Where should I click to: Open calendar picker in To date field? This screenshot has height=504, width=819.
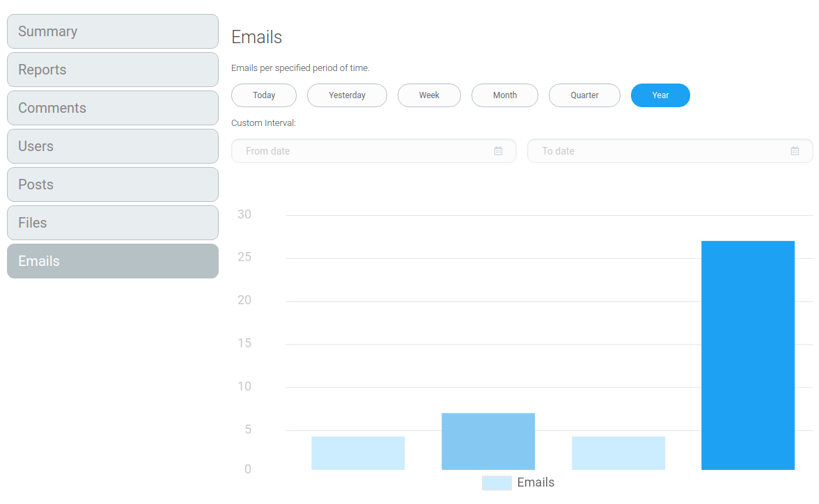[795, 151]
